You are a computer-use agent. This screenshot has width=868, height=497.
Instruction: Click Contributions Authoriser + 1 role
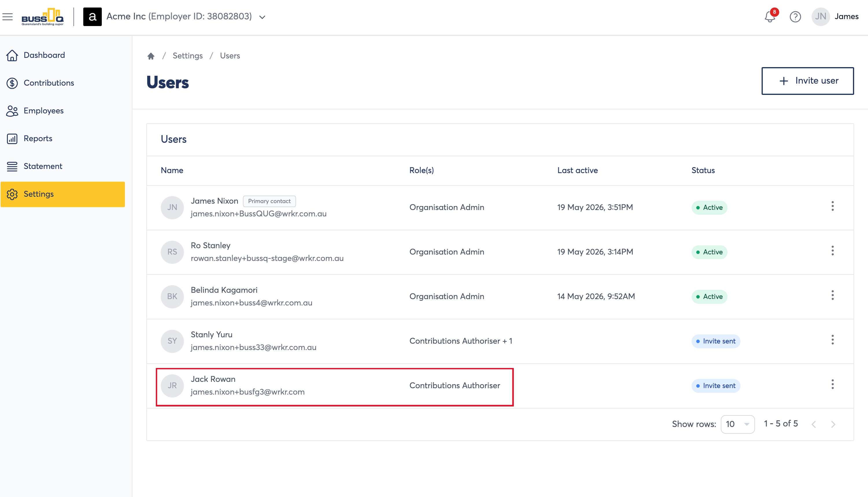(x=461, y=341)
